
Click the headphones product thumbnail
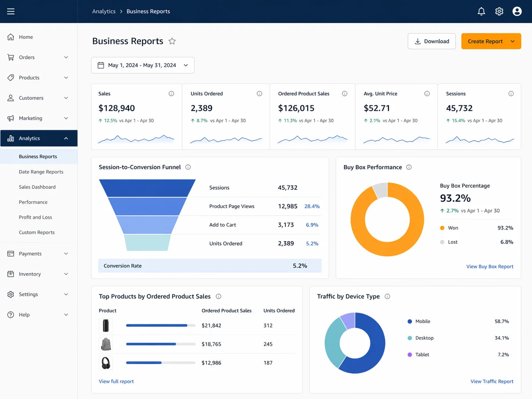point(106,363)
